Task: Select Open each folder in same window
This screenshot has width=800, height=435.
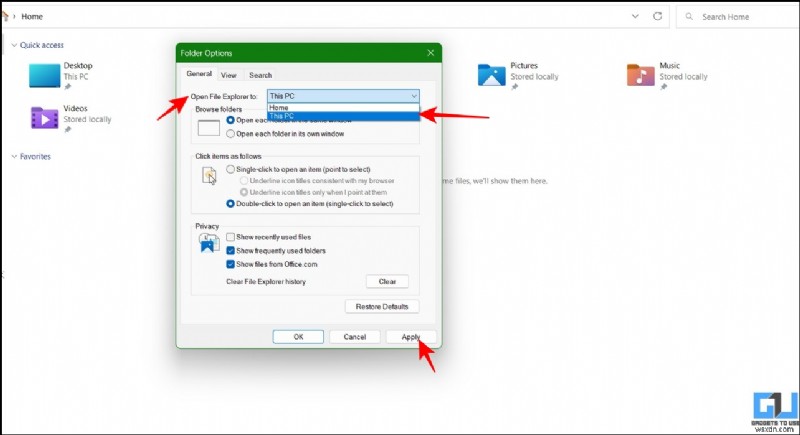Action: pos(231,120)
